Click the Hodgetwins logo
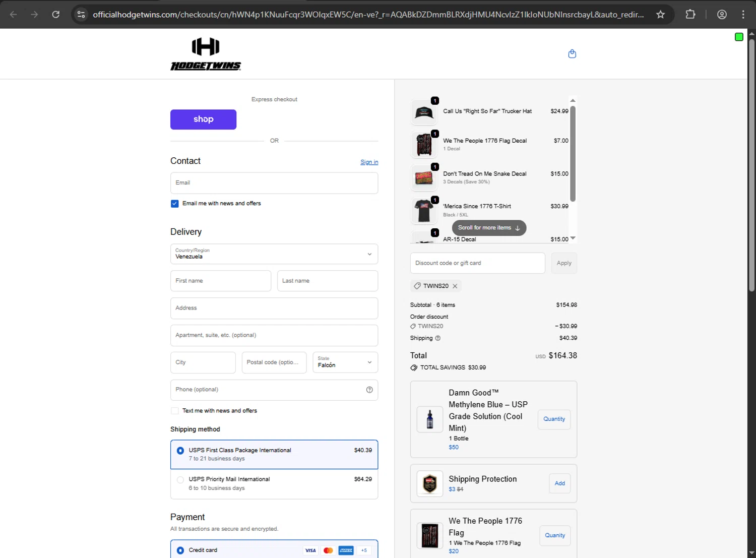Screen dimensions: 756x558 [206, 54]
